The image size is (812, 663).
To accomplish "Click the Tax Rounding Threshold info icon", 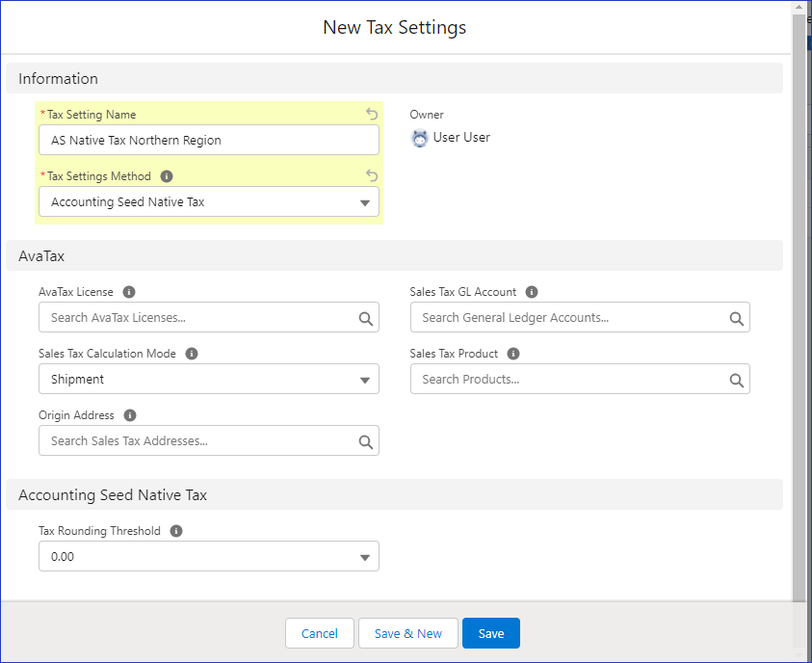I will click(176, 530).
